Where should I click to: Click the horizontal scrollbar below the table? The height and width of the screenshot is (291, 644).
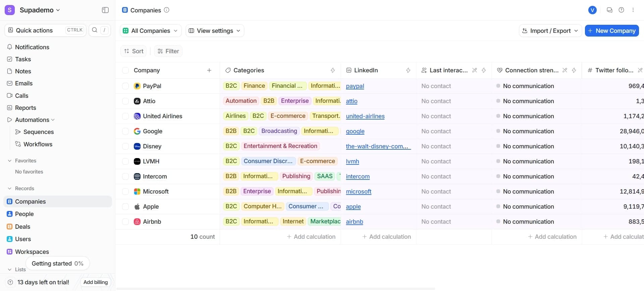[276, 289]
